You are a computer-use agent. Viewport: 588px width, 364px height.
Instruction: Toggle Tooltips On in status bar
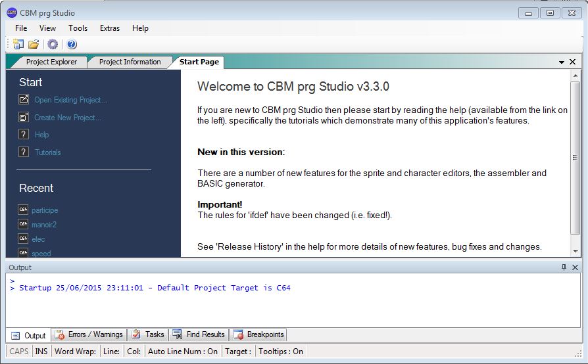280,352
